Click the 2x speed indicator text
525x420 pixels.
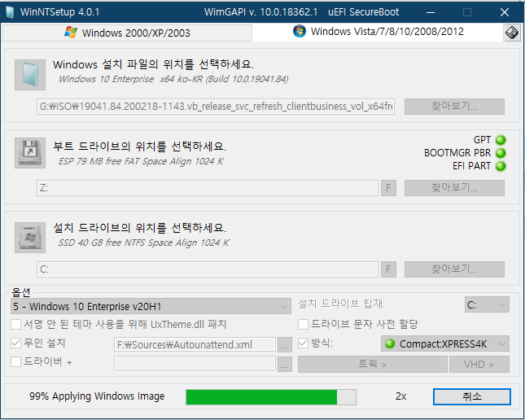coord(400,396)
